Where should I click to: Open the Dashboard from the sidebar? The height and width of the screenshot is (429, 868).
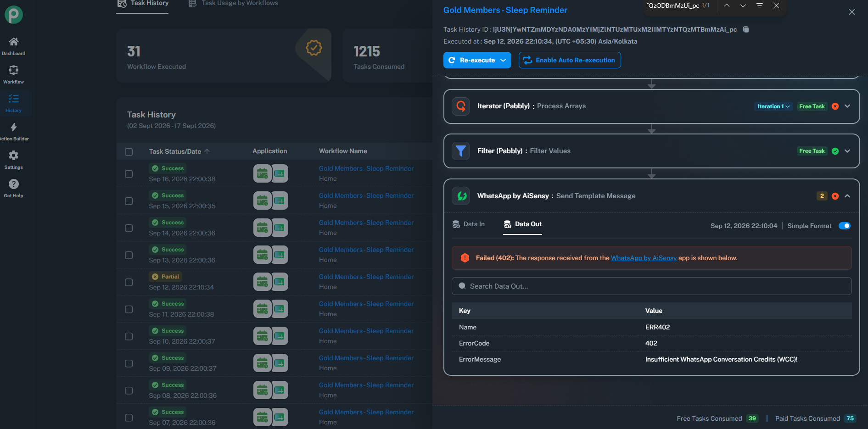13,46
